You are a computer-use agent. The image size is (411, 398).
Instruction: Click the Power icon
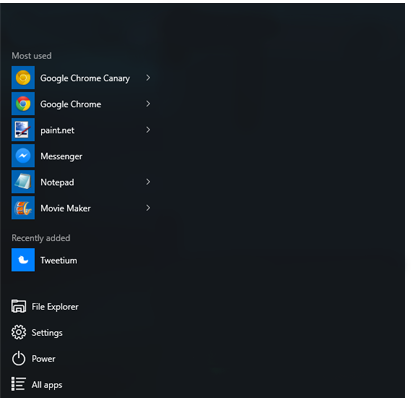pyautogui.click(x=19, y=358)
